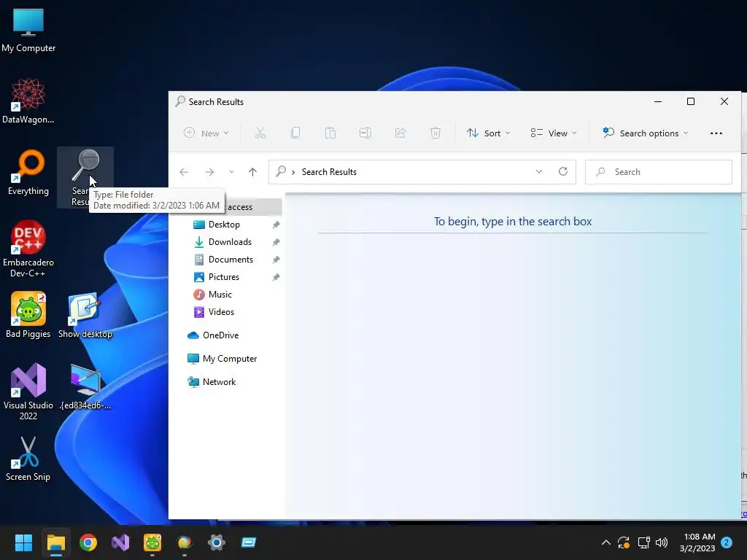Select Screen Snip desktop shortcut
747x560 pixels.
point(28,459)
